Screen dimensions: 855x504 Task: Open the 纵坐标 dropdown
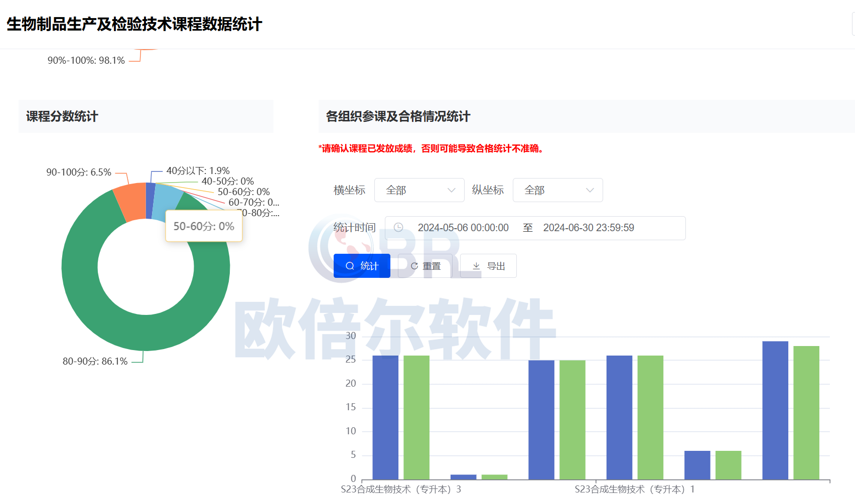click(x=557, y=190)
